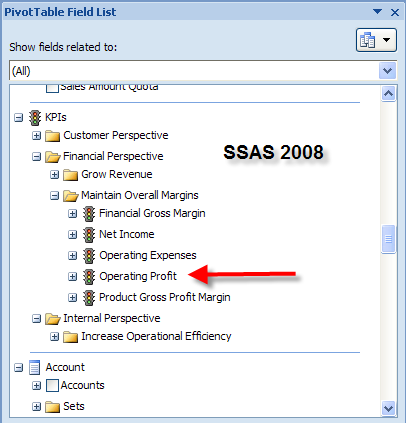
Task: Select the Financial Gross Margin label
Action: [152, 213]
